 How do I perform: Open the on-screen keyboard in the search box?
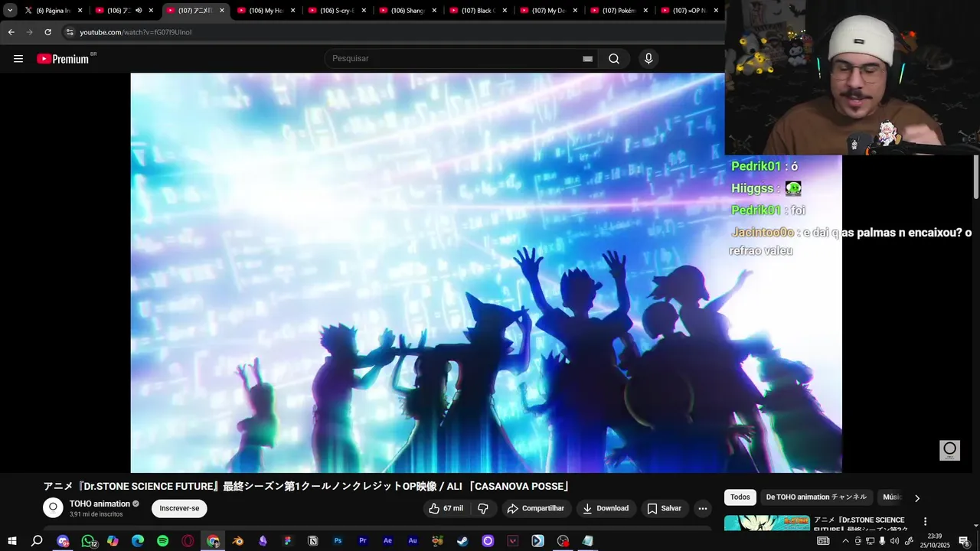[587, 59]
